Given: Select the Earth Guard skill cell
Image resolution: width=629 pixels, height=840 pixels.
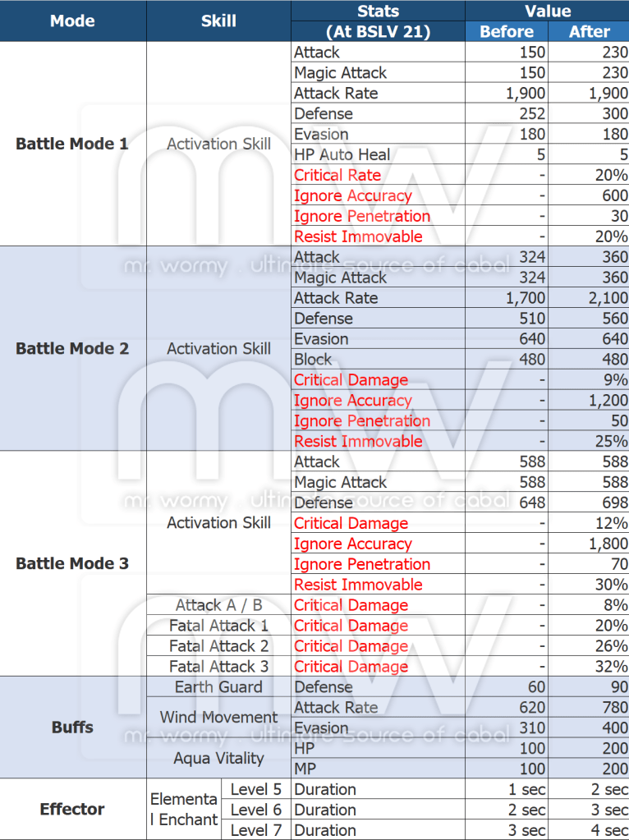Looking at the screenshot, I should (218, 686).
